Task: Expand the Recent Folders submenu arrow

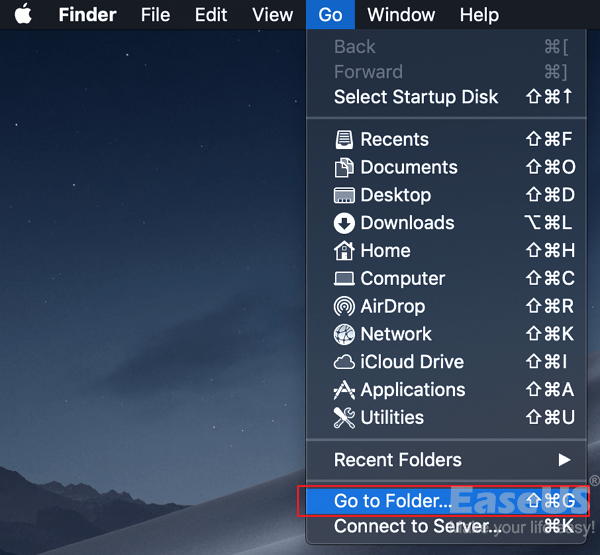Action: pyautogui.click(x=565, y=460)
